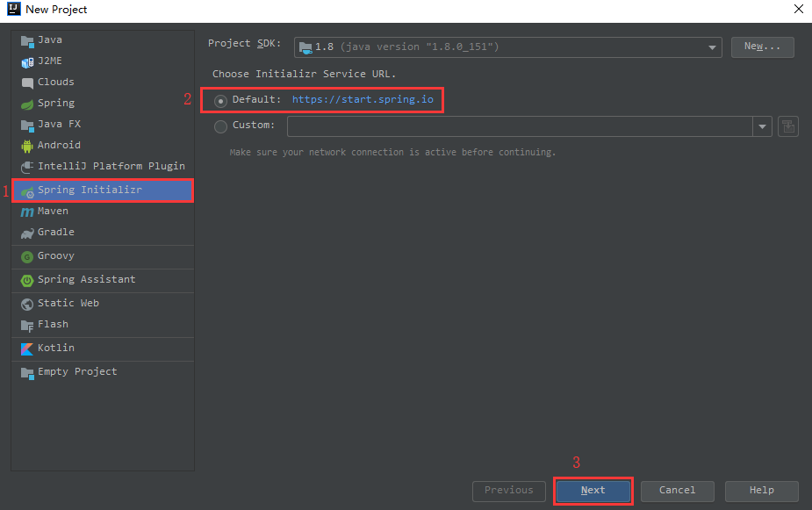This screenshot has height=510, width=812.
Task: Click New to add another SDK
Action: click(762, 47)
